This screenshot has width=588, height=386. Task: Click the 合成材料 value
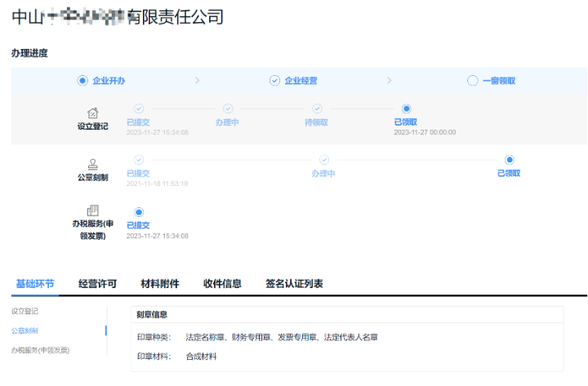click(202, 357)
